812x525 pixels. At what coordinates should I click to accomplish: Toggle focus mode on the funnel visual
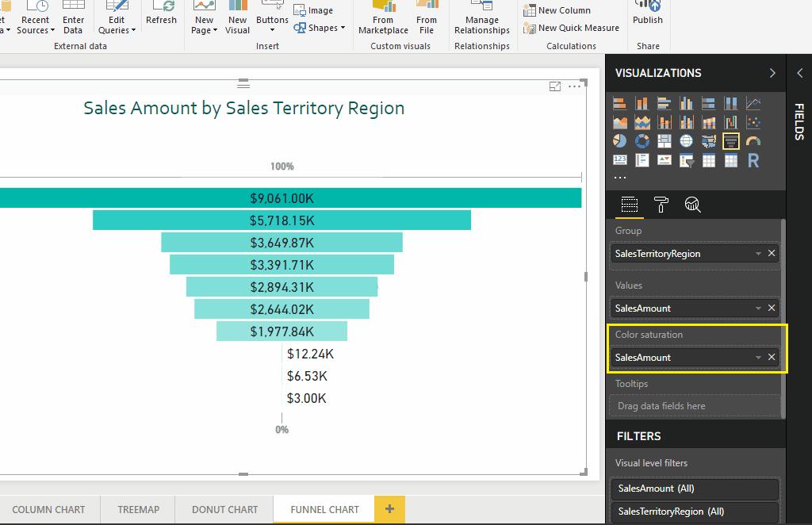coord(555,86)
